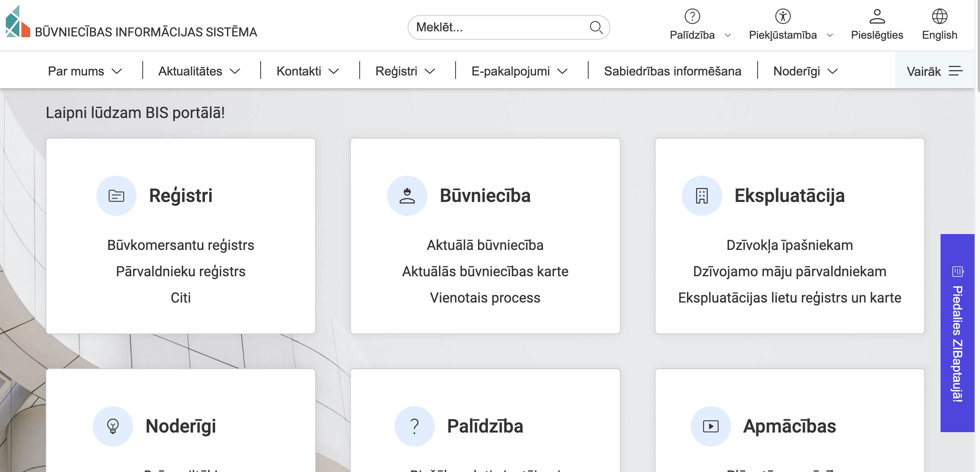
Task: Click the magnifying glass search icon
Action: pos(596,27)
